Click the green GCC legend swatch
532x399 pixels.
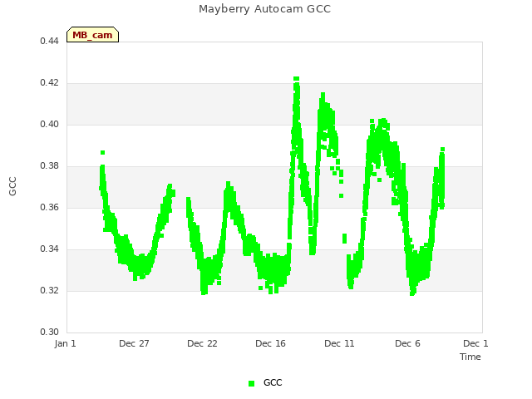(x=251, y=383)
